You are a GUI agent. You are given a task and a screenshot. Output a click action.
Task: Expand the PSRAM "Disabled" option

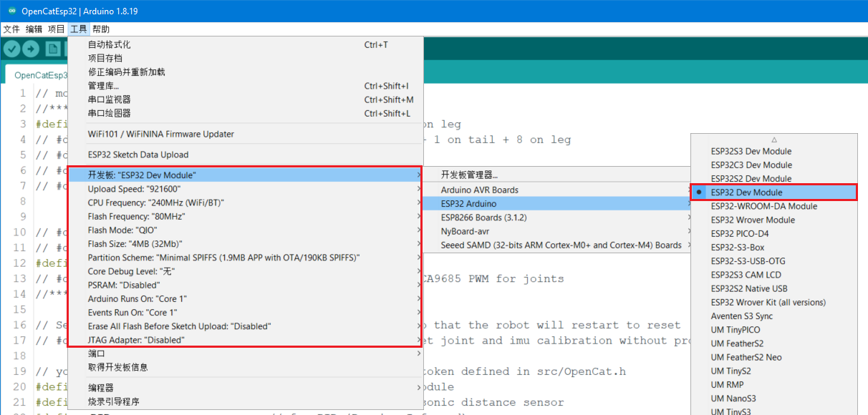pyautogui.click(x=245, y=285)
